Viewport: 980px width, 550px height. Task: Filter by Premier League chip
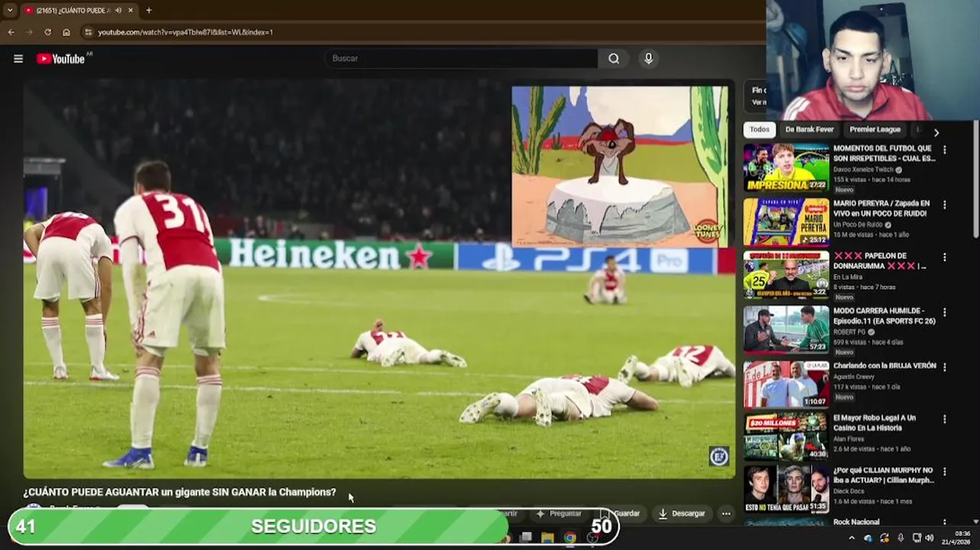click(875, 130)
